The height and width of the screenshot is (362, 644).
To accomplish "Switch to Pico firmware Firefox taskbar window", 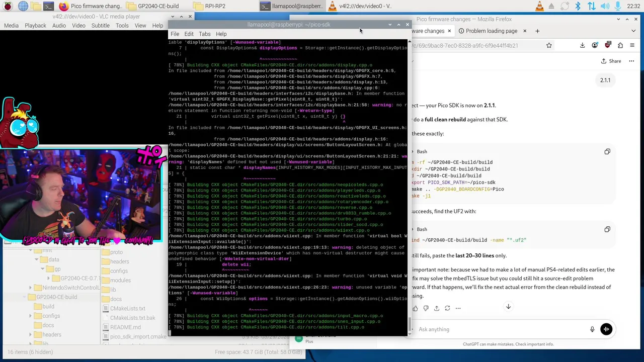I will click(90, 6).
